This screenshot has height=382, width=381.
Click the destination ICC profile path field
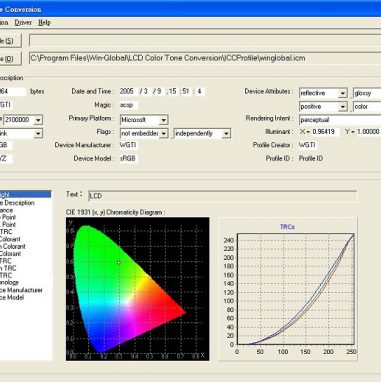pos(205,58)
